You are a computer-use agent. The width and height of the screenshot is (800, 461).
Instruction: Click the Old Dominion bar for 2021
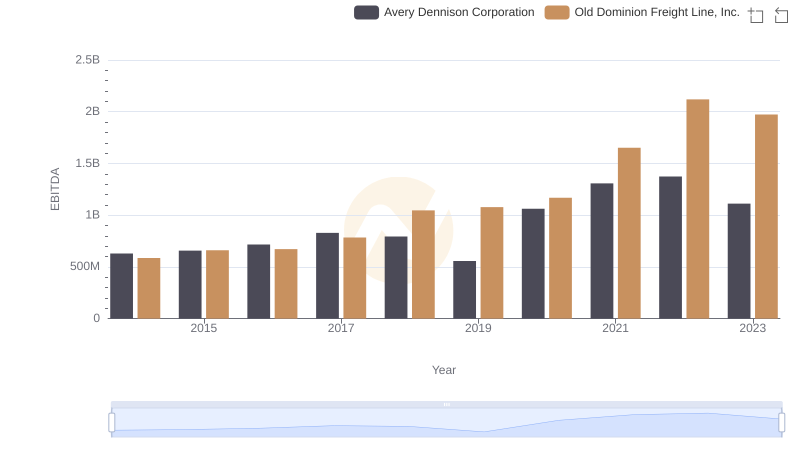(629, 233)
